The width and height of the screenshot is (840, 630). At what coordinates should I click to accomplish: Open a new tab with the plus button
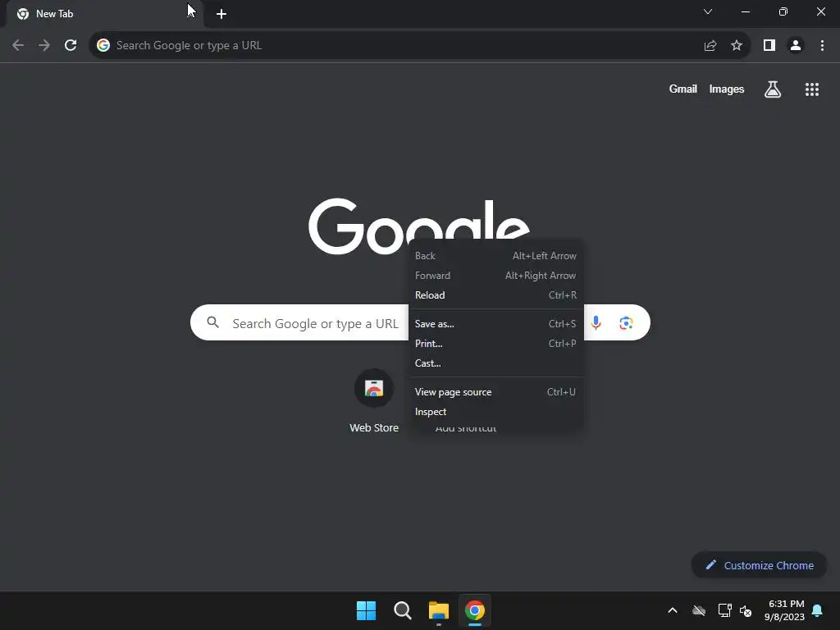(221, 14)
